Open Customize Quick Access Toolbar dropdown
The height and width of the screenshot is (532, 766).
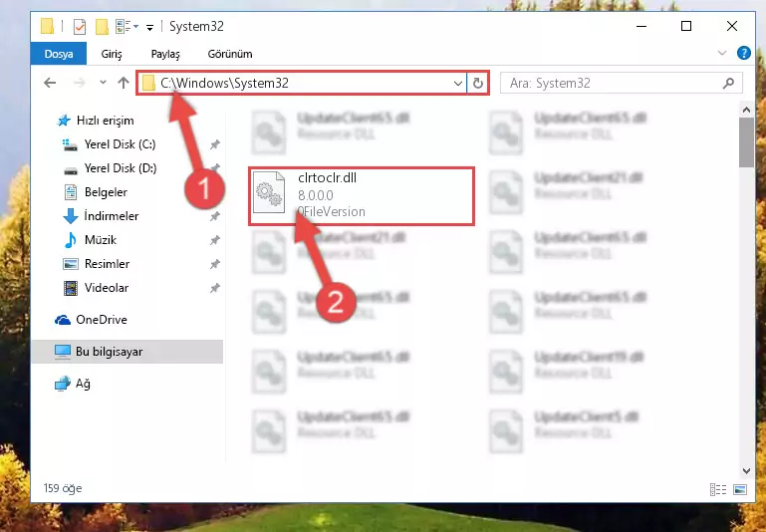point(150,27)
